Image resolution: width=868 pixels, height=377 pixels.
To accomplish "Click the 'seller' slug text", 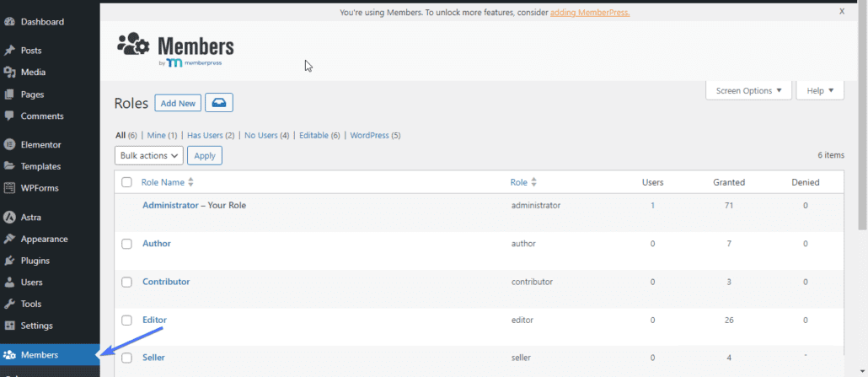I will coord(521,358).
